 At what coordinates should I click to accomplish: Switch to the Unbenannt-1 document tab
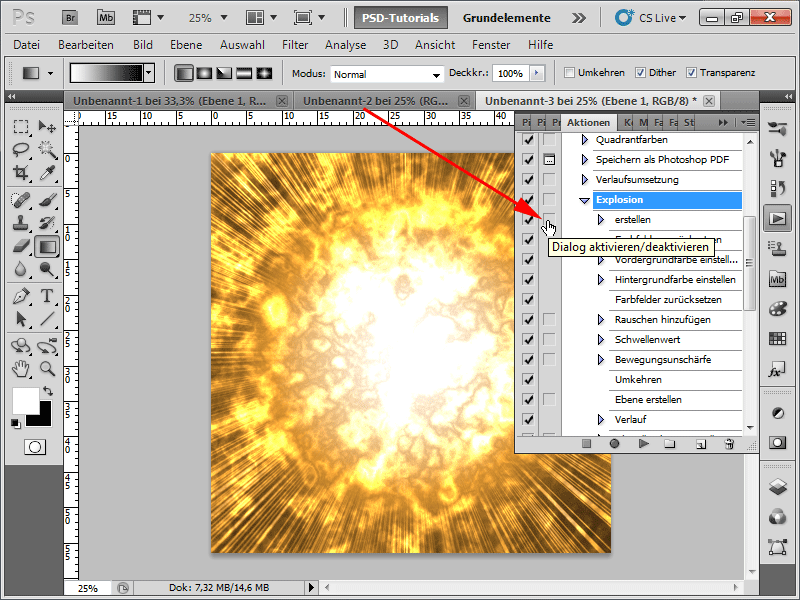coord(169,101)
